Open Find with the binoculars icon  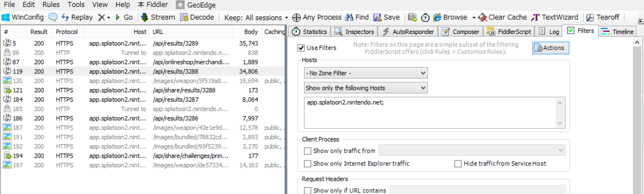tap(349, 17)
